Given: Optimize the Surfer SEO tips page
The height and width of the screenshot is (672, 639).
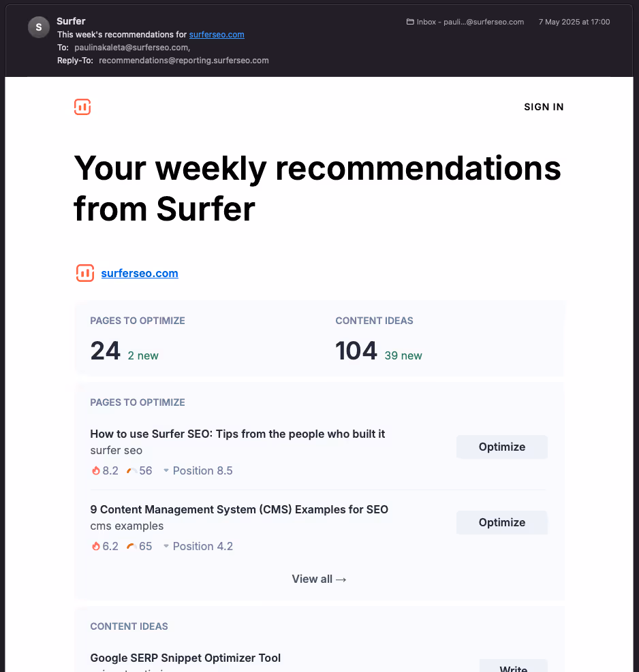Looking at the screenshot, I should tap(502, 447).
